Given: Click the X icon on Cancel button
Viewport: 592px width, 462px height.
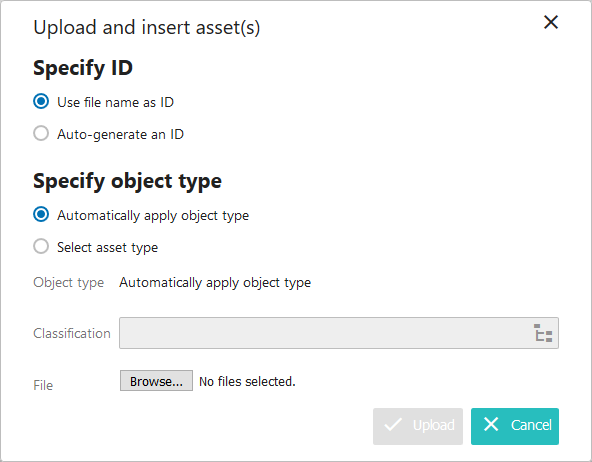Looking at the screenshot, I should [x=491, y=424].
